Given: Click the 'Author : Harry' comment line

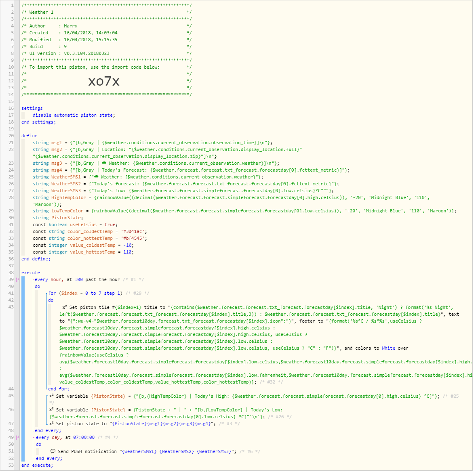Looking at the screenshot, I should [x=107, y=27].
